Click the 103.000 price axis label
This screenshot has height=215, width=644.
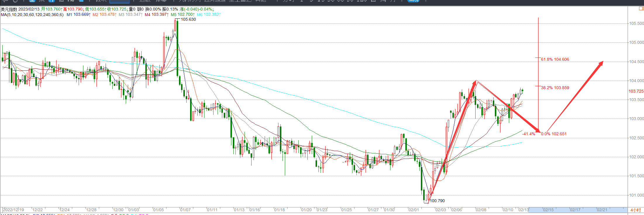pyautogui.click(x=636, y=119)
